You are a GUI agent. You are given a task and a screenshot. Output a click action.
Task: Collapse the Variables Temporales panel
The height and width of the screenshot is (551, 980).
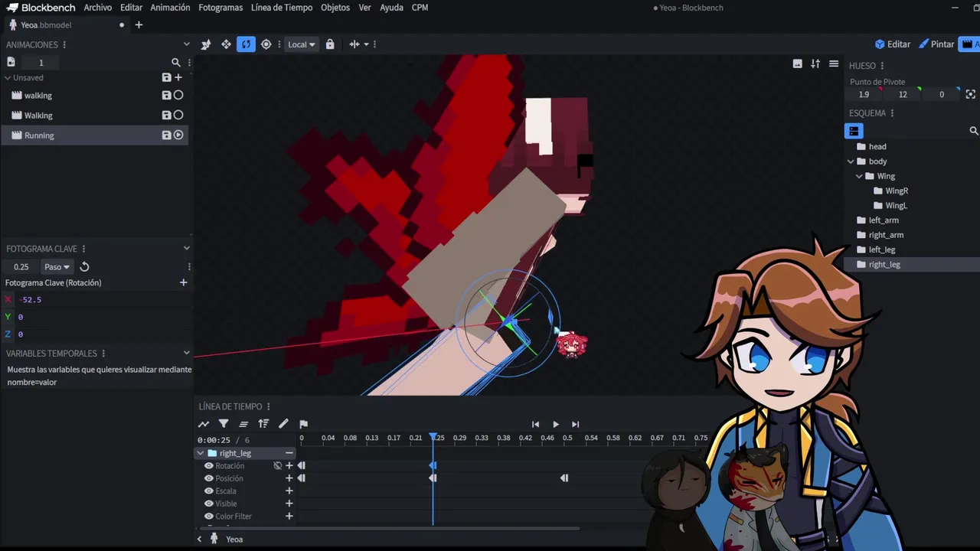point(186,354)
